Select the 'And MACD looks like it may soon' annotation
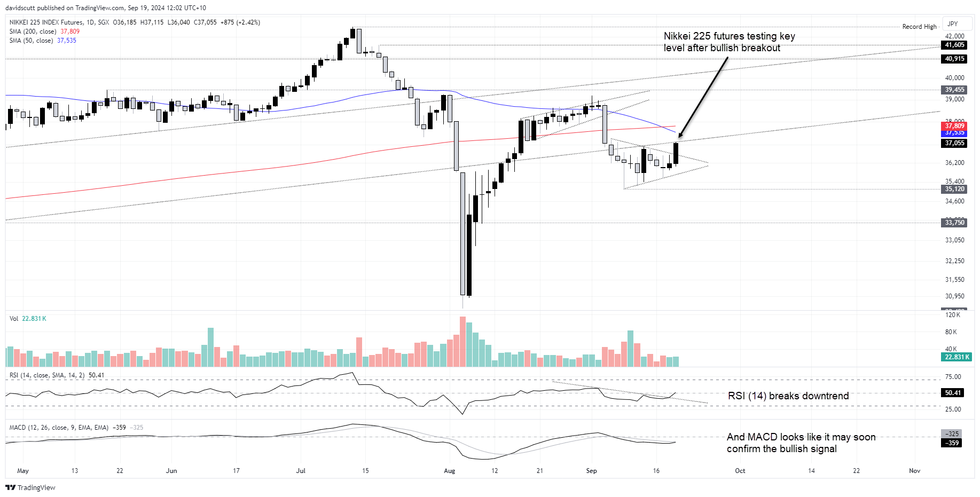 [x=801, y=443]
